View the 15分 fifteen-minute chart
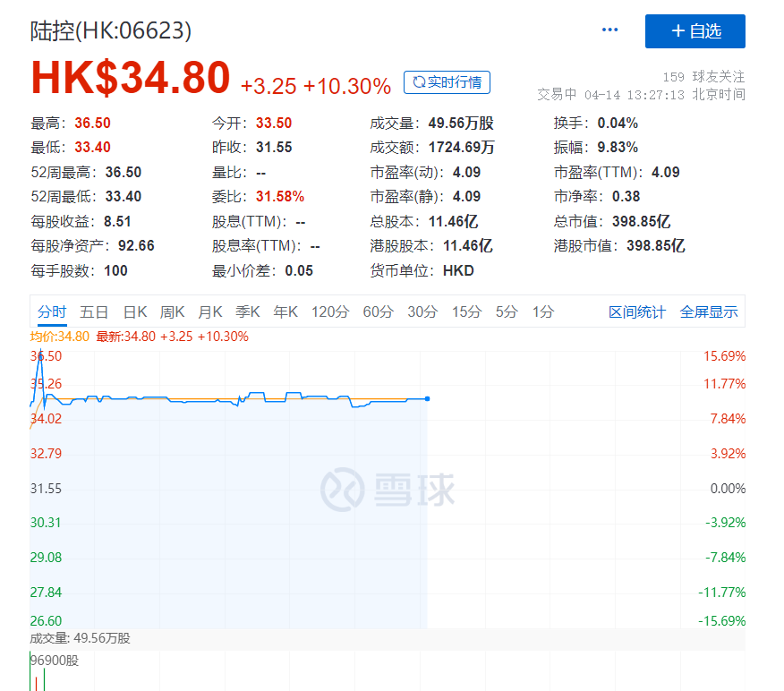784x691 pixels. [x=466, y=312]
